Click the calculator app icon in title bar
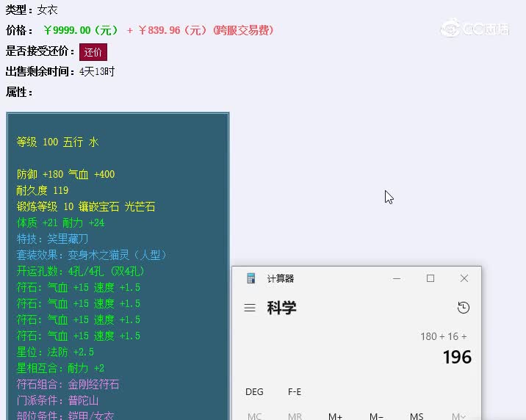Viewport: 526px width, 420px height. pos(251,278)
